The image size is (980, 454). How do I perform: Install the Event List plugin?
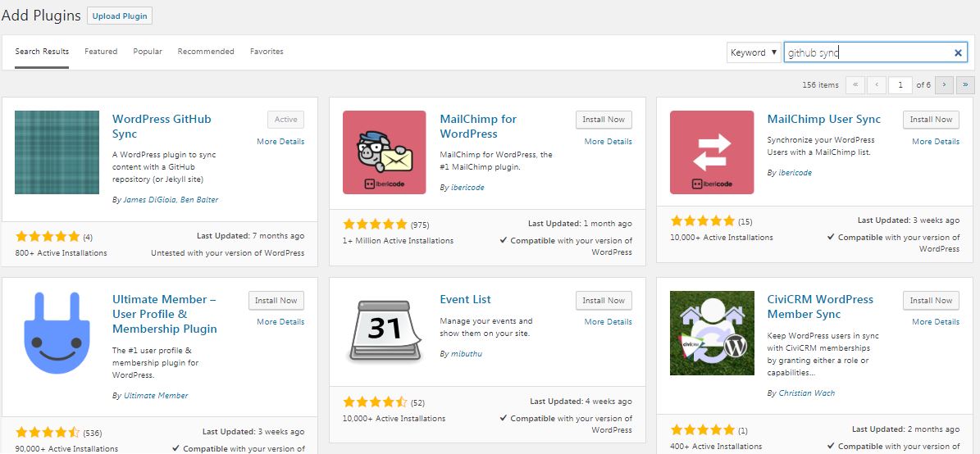(604, 301)
